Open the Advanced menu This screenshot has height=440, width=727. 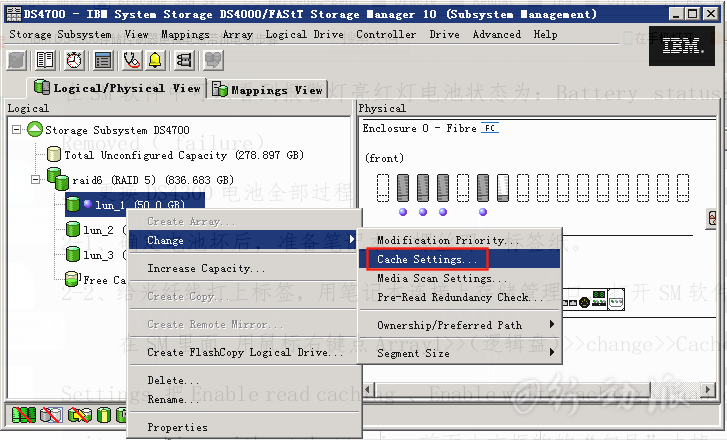pos(497,34)
